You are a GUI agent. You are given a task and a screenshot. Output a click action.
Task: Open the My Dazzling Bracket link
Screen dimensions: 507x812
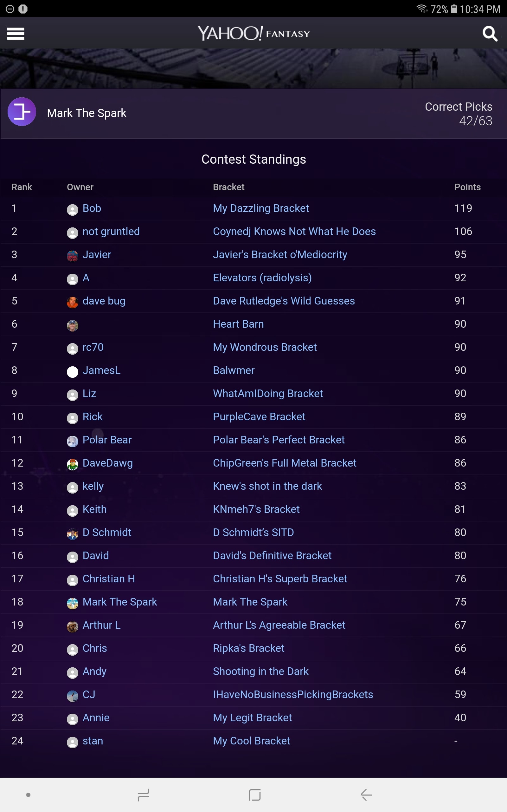point(261,208)
